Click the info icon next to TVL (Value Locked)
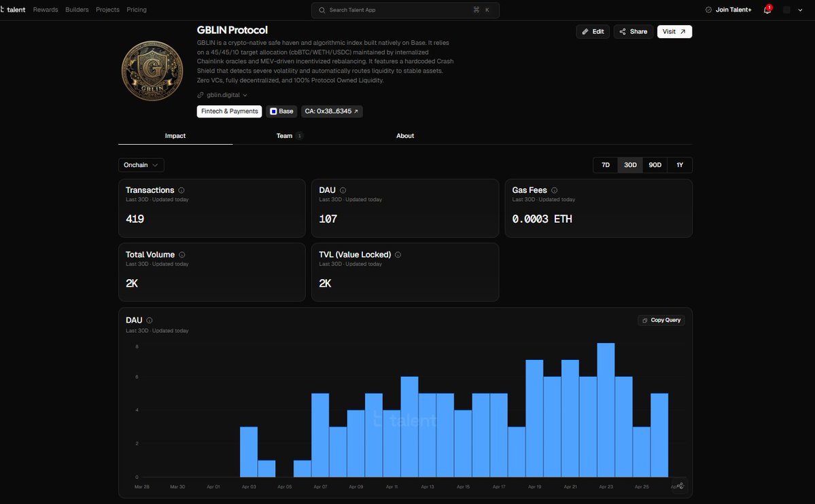The width and height of the screenshot is (815, 504). 398,255
